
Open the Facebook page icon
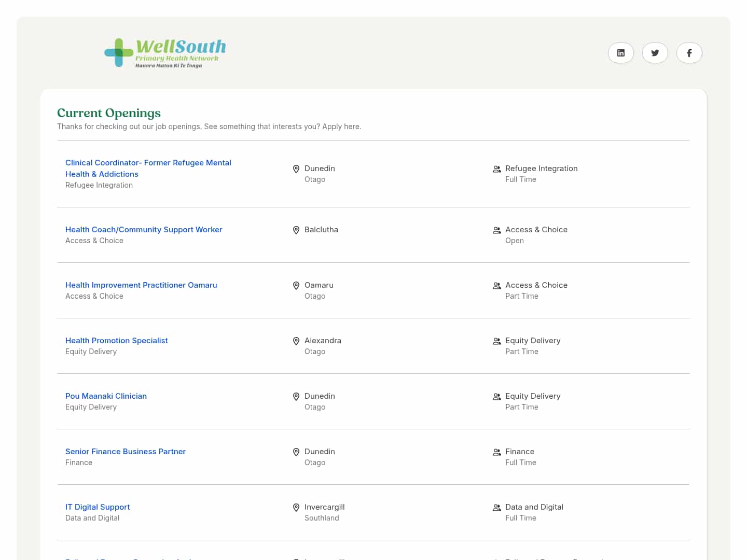[x=689, y=52]
